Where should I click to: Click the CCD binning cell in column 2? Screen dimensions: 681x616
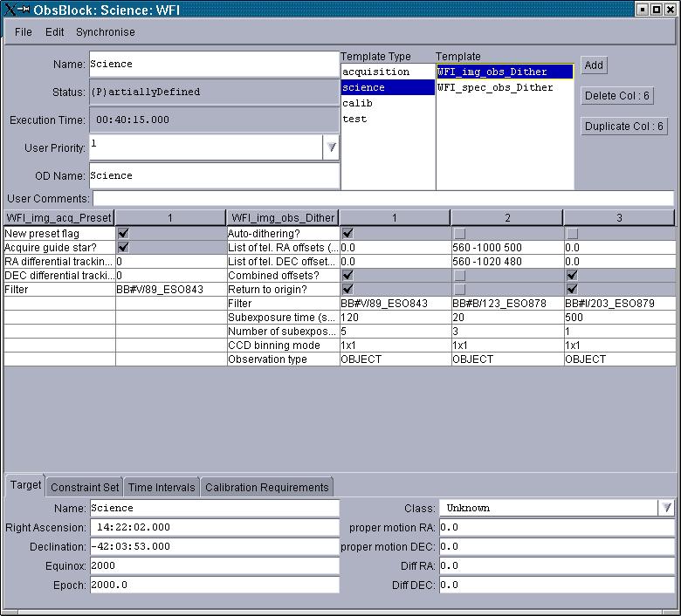point(507,346)
